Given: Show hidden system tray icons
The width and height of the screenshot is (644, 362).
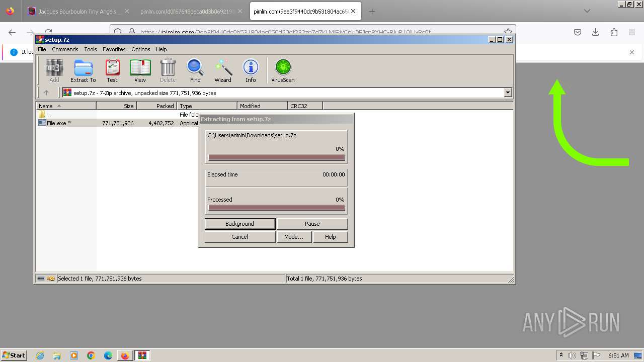Looking at the screenshot, I should coord(561,355).
